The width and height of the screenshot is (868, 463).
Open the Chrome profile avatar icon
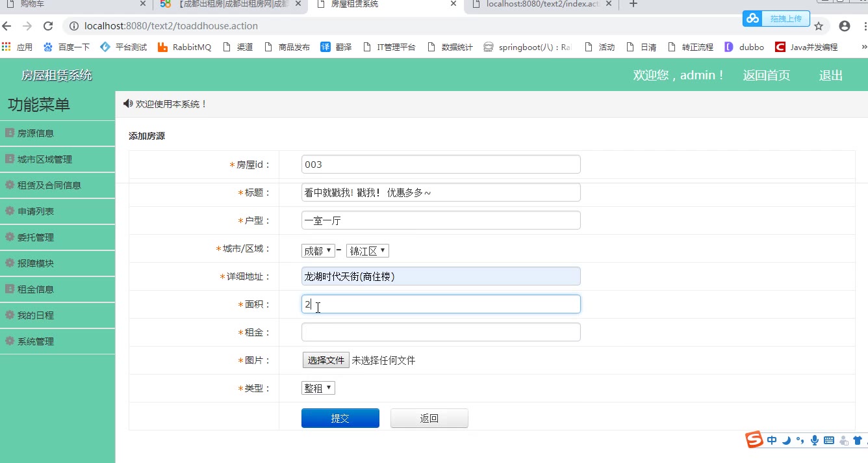pos(844,26)
